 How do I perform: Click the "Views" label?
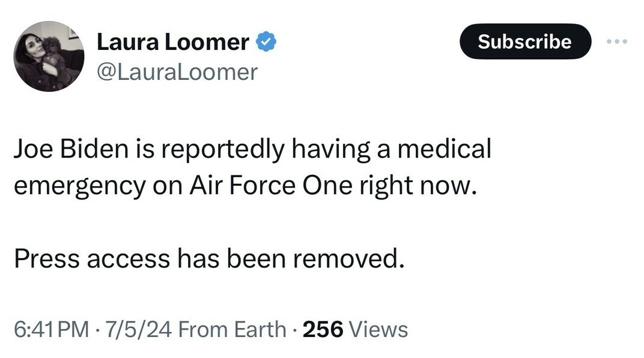(378, 329)
